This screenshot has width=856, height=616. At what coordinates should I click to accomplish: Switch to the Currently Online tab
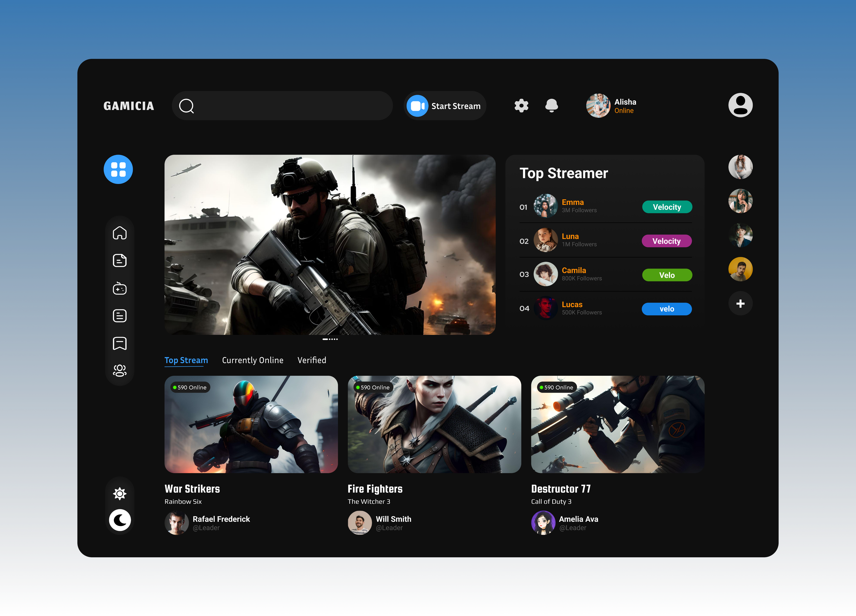(253, 360)
